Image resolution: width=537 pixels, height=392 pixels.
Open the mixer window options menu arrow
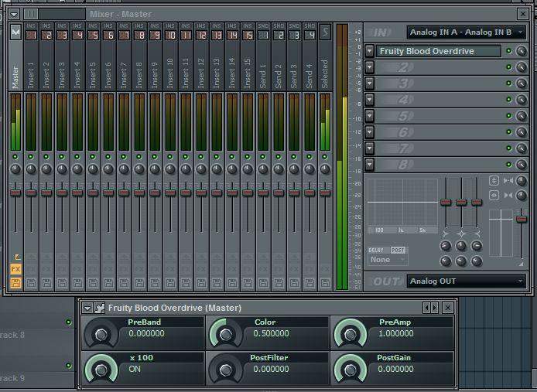click(x=14, y=14)
